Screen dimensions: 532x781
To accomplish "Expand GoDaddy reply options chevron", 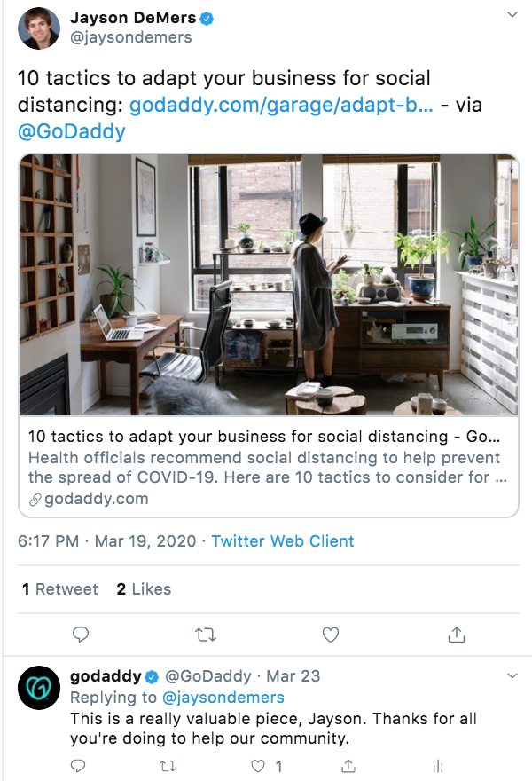I will 512,676.
